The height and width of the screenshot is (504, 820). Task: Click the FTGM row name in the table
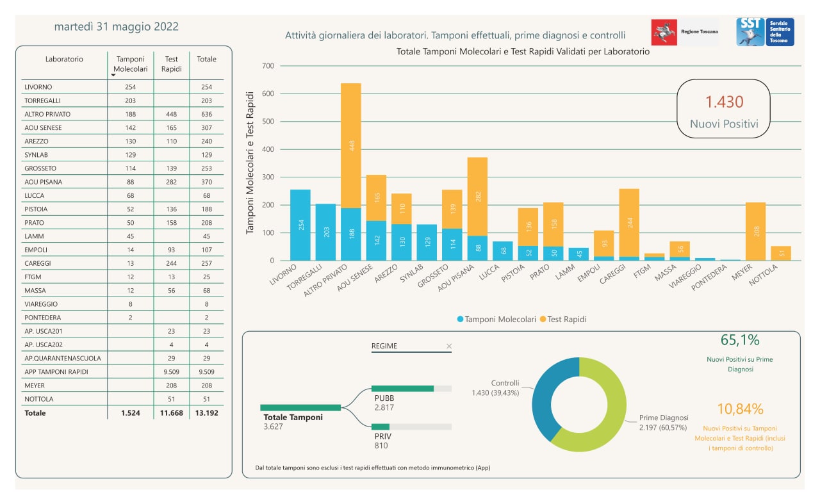click(33, 277)
